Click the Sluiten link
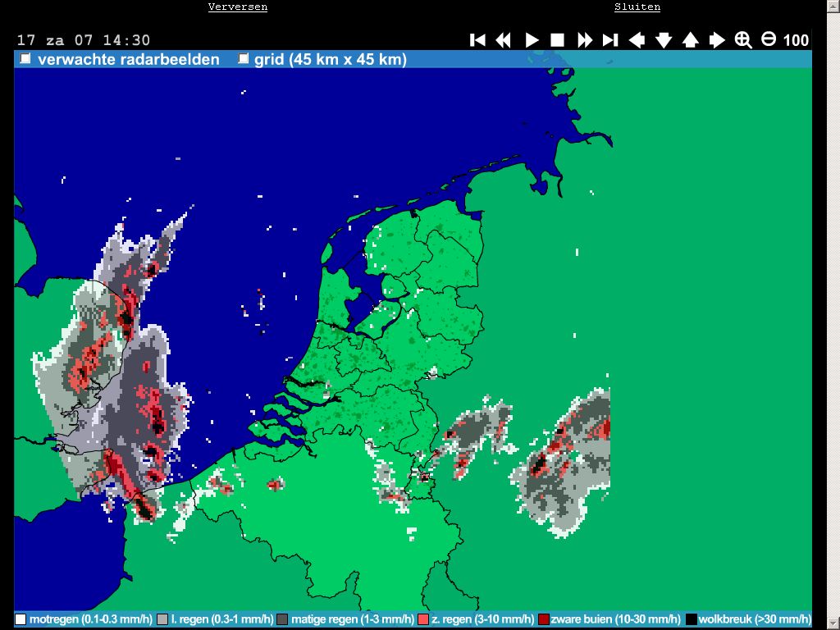The height and width of the screenshot is (630, 840). pos(637,7)
